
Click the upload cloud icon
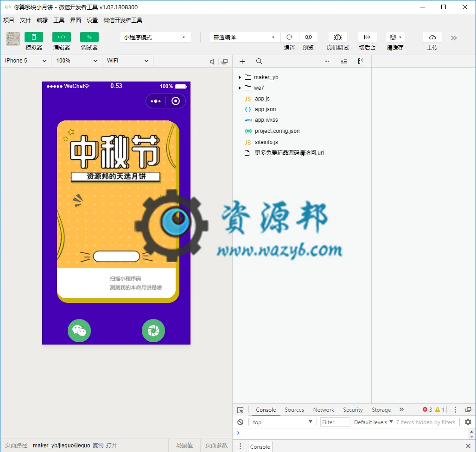click(432, 37)
